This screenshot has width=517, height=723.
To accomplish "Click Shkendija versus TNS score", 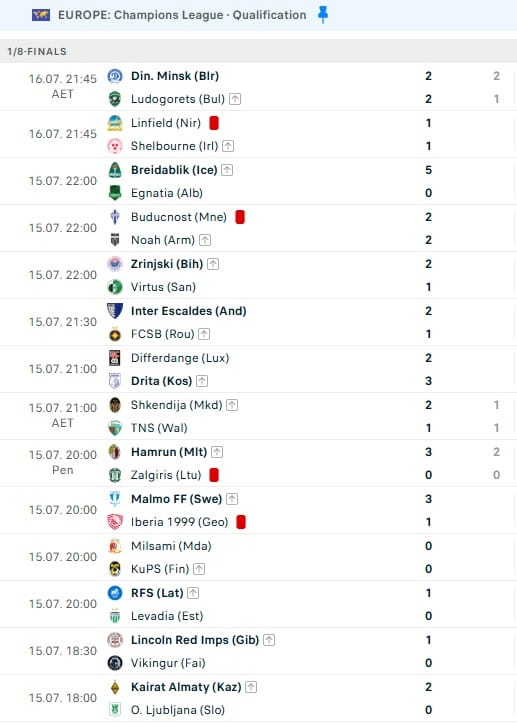I will pyautogui.click(x=428, y=416).
